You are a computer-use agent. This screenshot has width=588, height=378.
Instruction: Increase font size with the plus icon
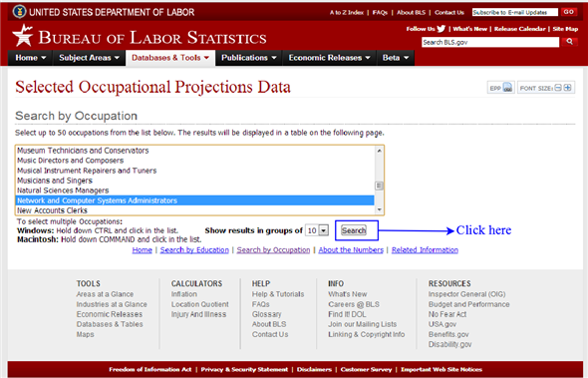(x=567, y=88)
